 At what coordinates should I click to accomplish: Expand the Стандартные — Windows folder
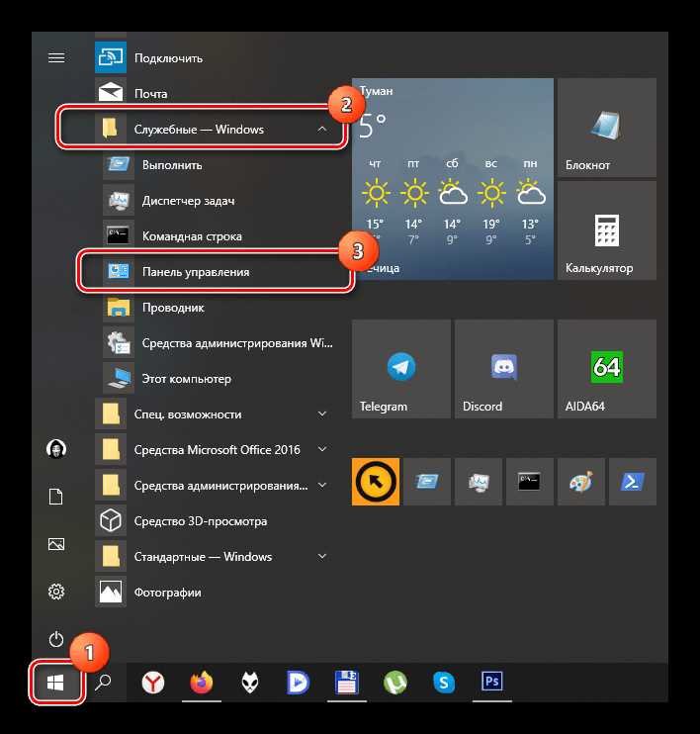coord(217,557)
